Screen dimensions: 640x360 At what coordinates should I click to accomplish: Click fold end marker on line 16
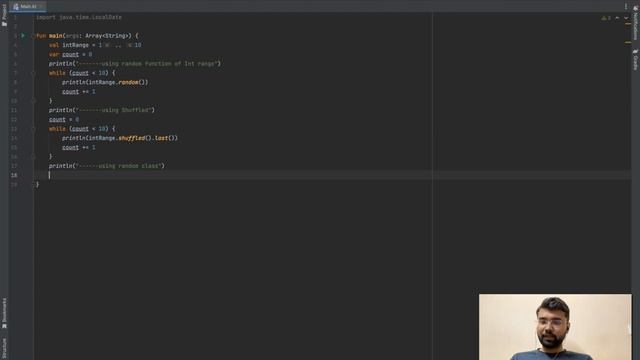[33, 157]
